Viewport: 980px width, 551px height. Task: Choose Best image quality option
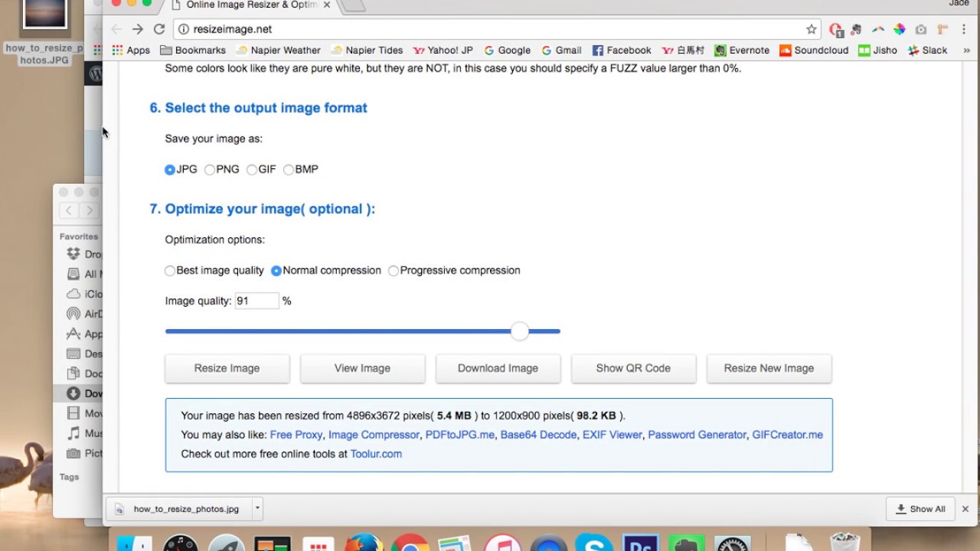pos(170,271)
